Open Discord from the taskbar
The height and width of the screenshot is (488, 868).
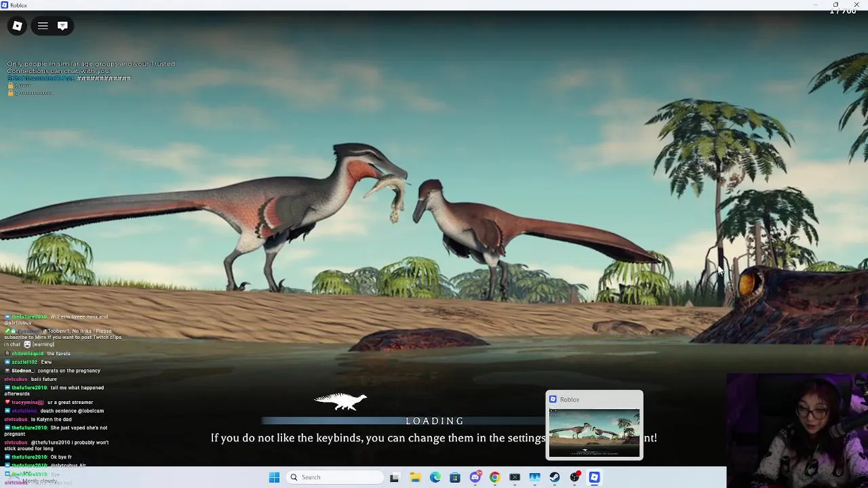pyautogui.click(x=475, y=477)
